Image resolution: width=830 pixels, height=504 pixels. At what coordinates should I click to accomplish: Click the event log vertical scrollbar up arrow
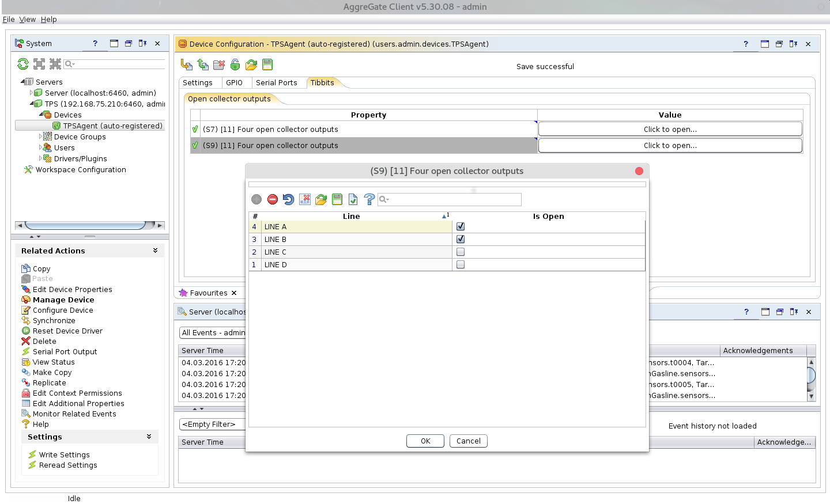tap(812, 362)
